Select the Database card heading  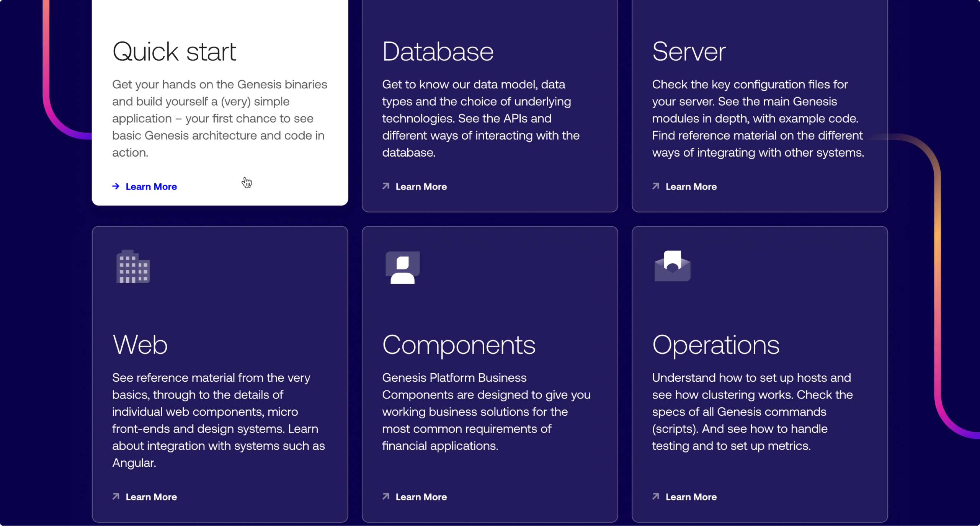(438, 52)
